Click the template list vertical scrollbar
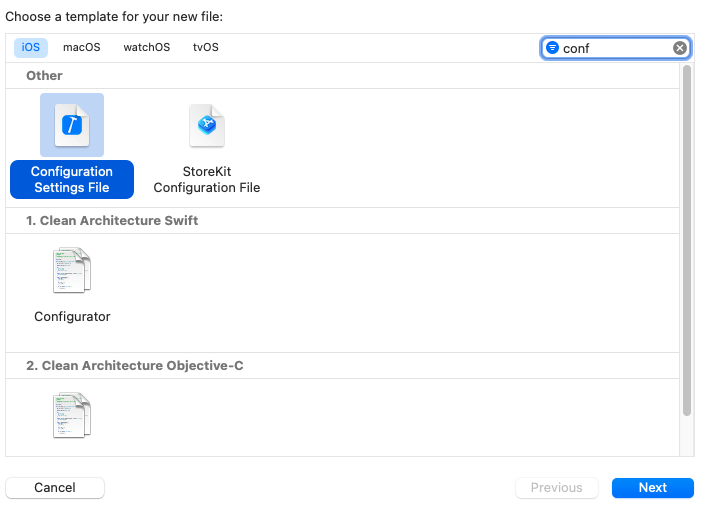Image resolution: width=711 pixels, height=509 pixels. pos(687,240)
